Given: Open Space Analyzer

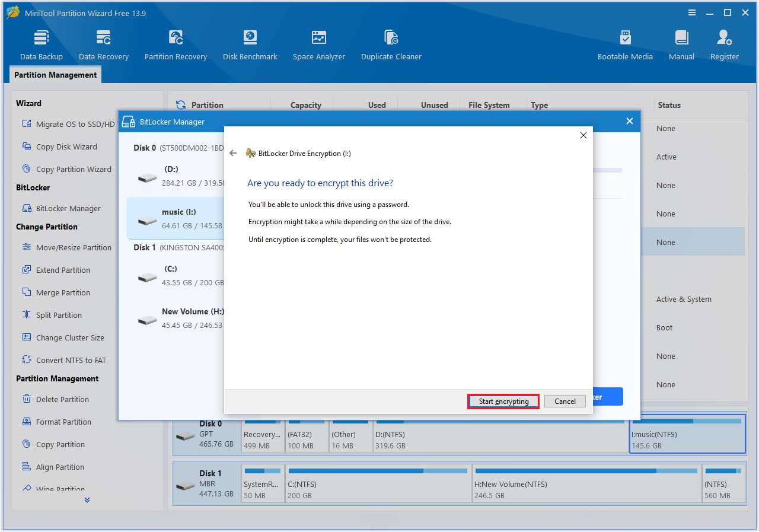Looking at the screenshot, I should click(319, 46).
